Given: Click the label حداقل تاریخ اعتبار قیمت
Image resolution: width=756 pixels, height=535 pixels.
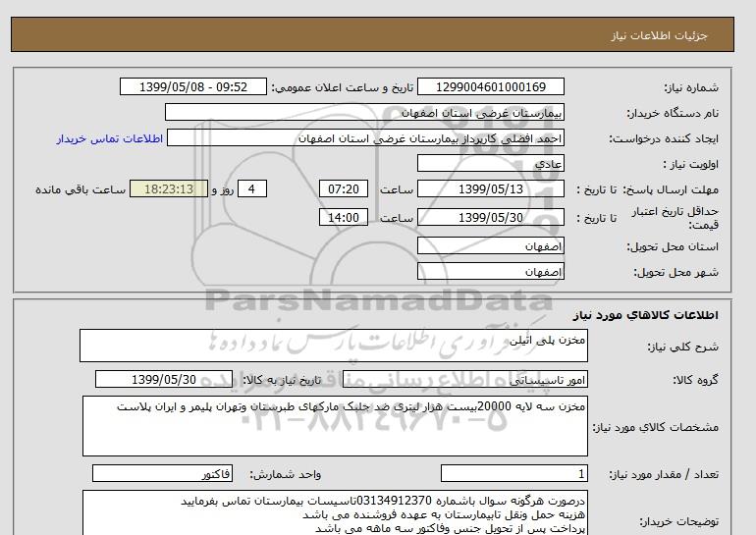Looking at the screenshot, I should pyautogui.click(x=675, y=218).
